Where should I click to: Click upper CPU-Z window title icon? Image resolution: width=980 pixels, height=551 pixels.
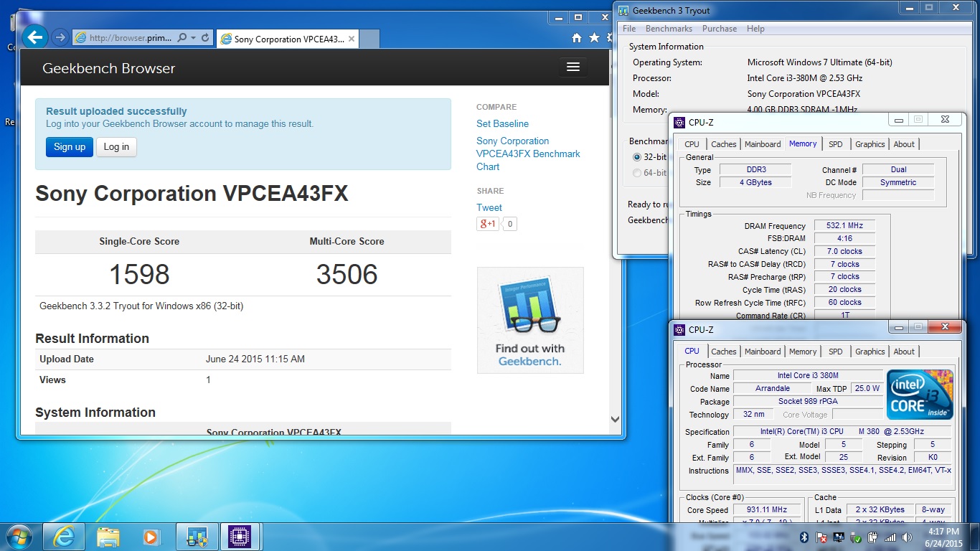(x=679, y=122)
